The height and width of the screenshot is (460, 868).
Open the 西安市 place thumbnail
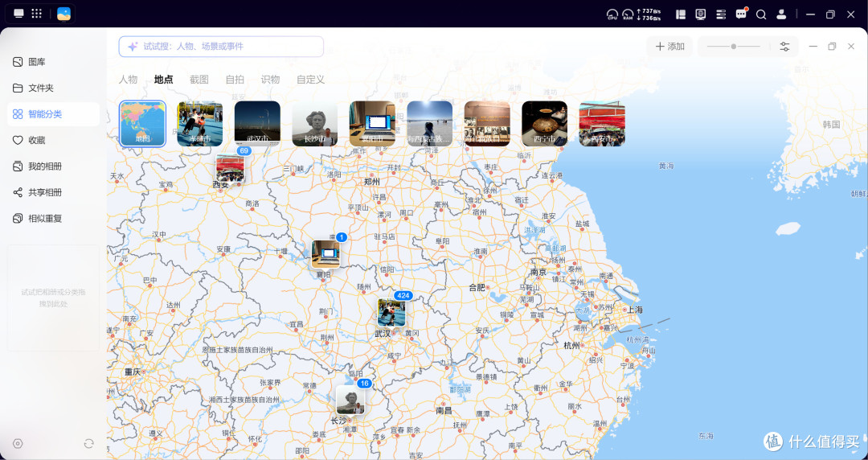tap(602, 124)
